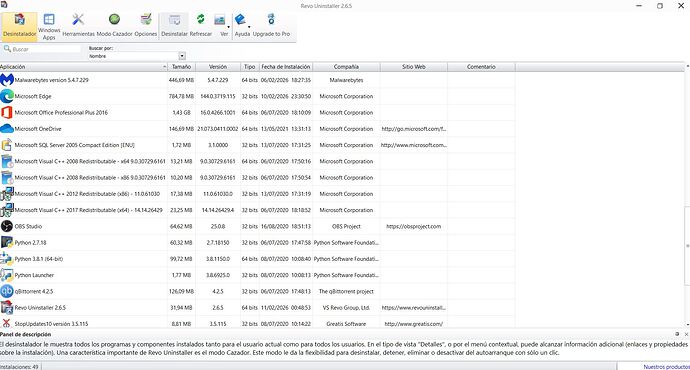Image resolution: width=690 pixels, height=370 pixels.
Task: Click the Instalaciones: 49 status text
Action: point(19,366)
